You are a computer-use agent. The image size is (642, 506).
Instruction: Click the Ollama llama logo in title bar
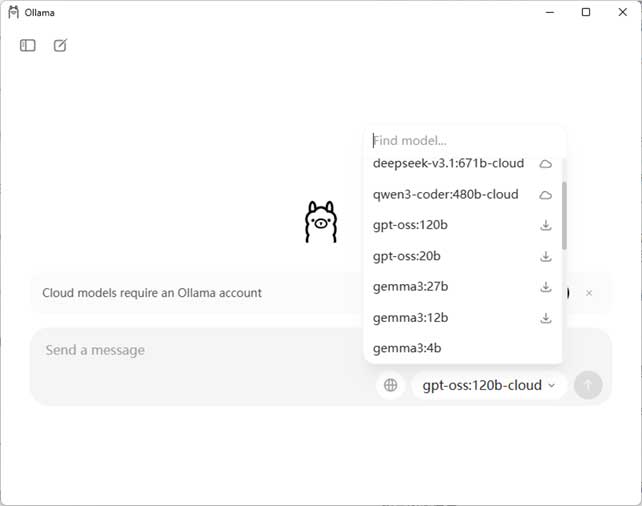tap(14, 12)
